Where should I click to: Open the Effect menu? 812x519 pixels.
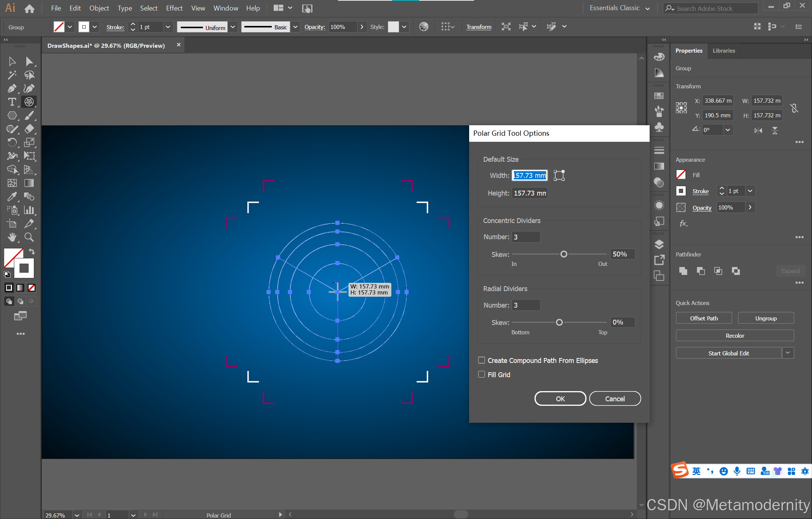[x=174, y=8]
